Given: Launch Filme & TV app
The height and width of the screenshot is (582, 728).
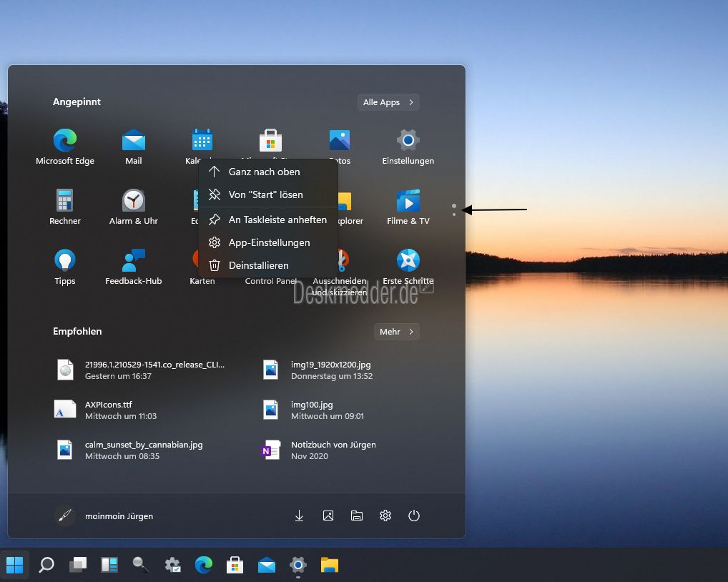Looking at the screenshot, I should (408, 207).
